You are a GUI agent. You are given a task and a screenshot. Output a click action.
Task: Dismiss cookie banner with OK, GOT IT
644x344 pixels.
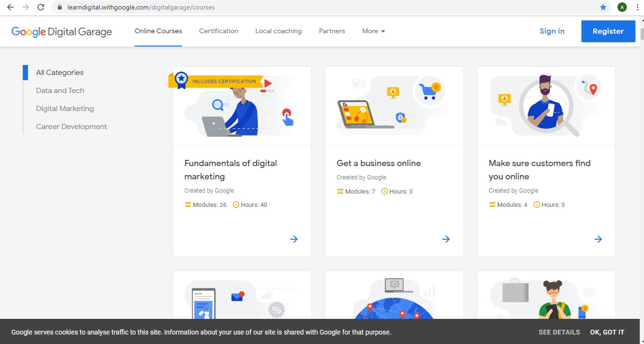click(607, 332)
